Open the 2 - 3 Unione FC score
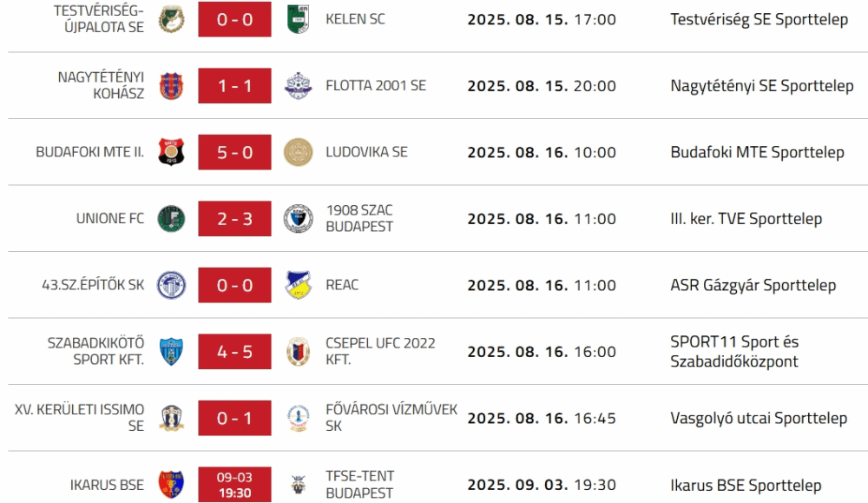The image size is (868, 503). click(234, 219)
